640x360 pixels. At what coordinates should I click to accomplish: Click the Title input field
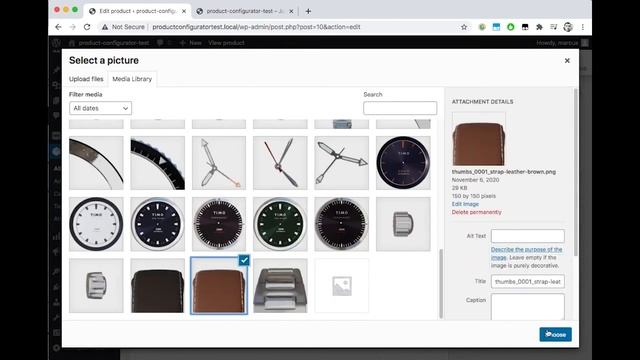point(528,282)
